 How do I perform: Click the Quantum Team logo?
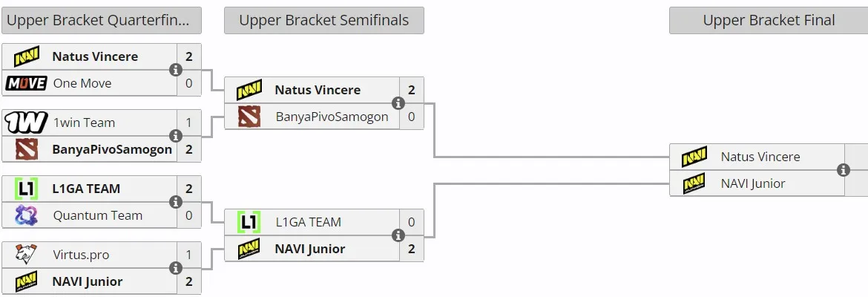26,215
